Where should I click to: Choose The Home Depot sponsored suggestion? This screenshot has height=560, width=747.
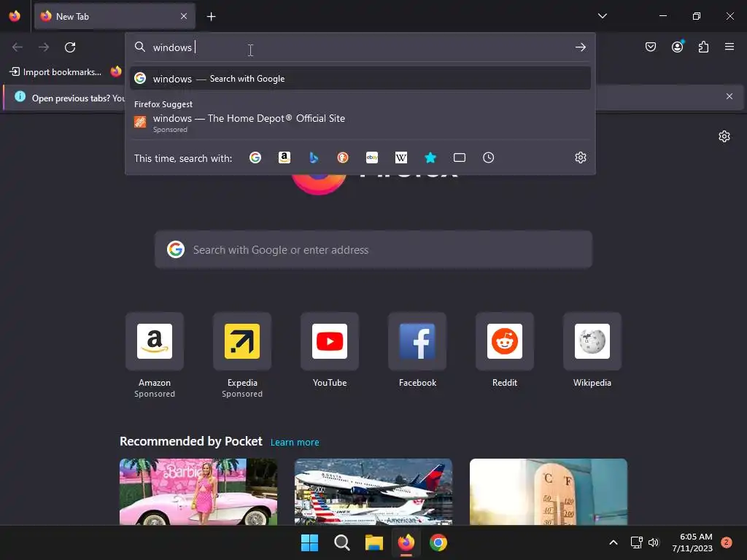[360, 122]
